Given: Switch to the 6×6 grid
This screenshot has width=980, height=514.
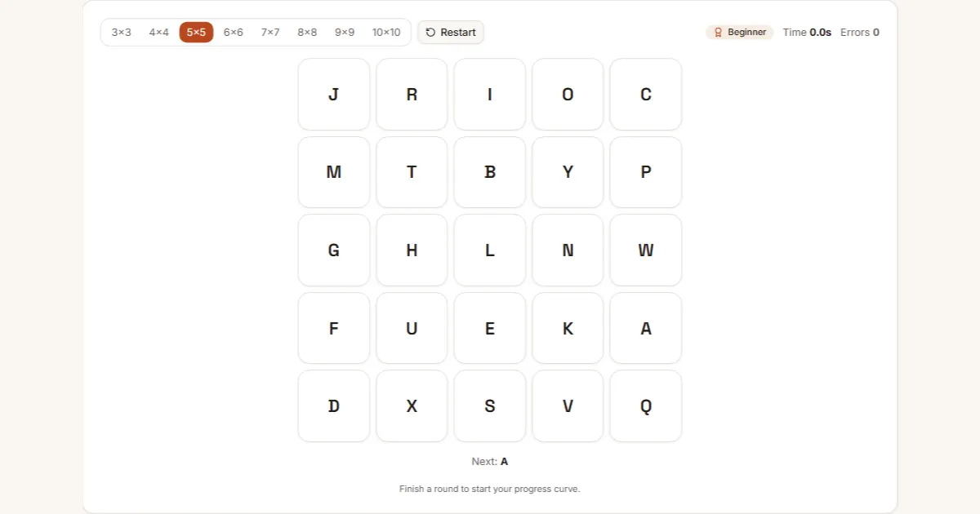Looking at the screenshot, I should click(234, 33).
